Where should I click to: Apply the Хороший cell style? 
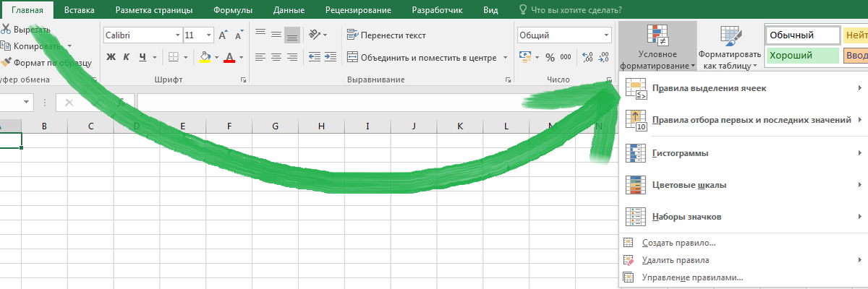(802, 56)
